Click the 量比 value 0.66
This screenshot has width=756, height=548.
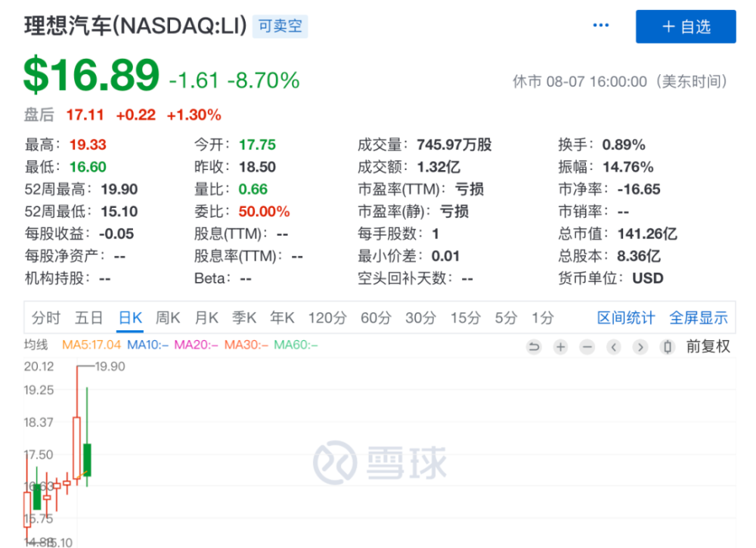253,189
